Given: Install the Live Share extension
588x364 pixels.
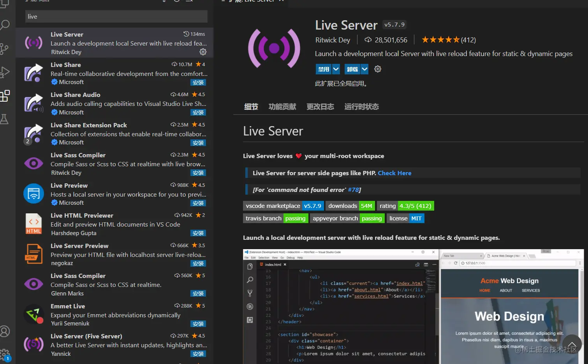Looking at the screenshot, I should pyautogui.click(x=198, y=83).
